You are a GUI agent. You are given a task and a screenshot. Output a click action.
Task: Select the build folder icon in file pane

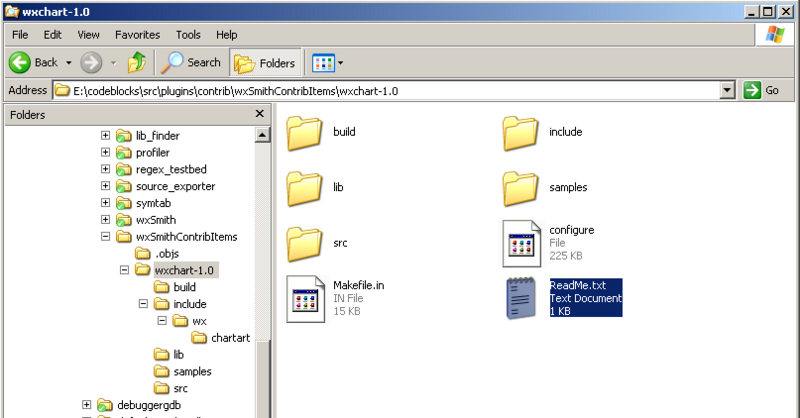(304, 133)
